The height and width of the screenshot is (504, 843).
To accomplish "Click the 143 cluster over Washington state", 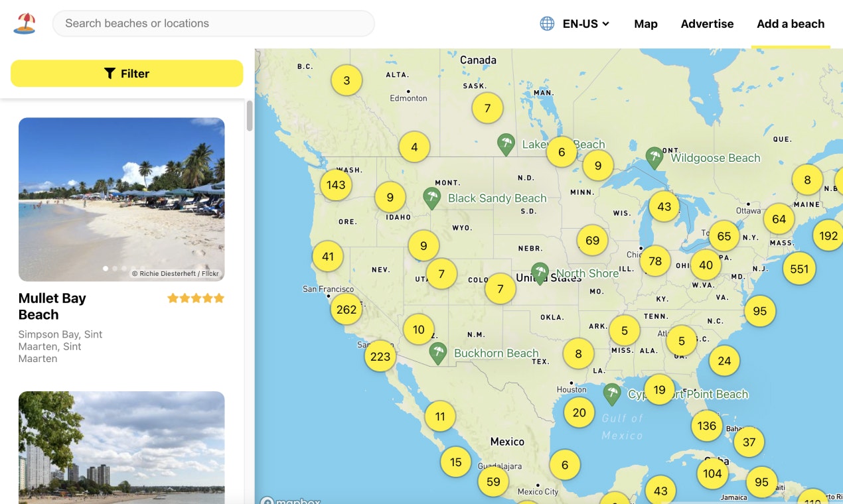I will tap(335, 185).
